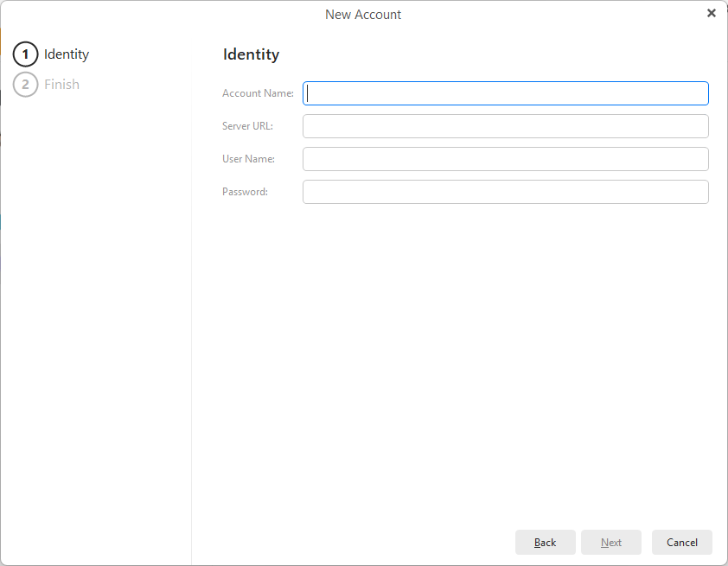Place cursor in the User Name field
728x566 pixels.
tap(505, 159)
